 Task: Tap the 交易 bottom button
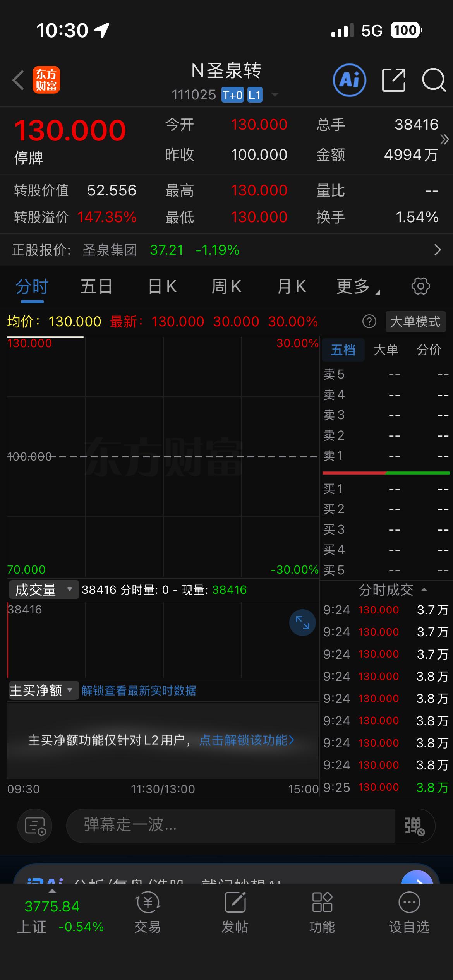pos(148,913)
